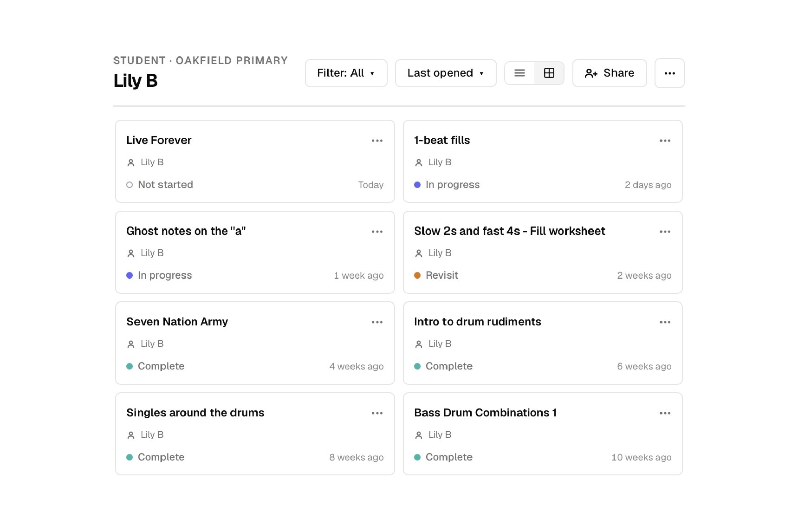
Task: Open the Live Forever lesson title
Action: (159, 140)
